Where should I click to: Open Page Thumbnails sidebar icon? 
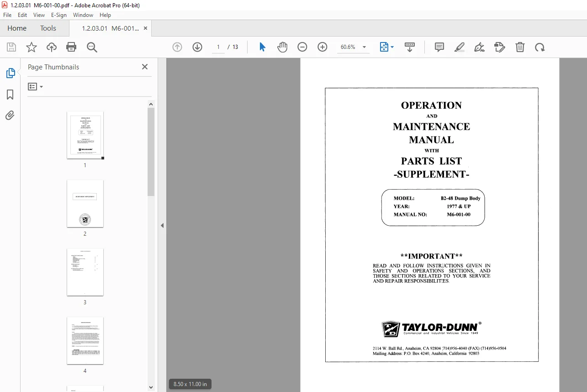10,73
